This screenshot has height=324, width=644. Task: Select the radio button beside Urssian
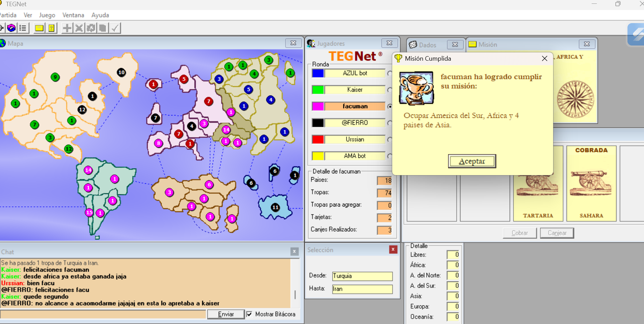click(x=389, y=140)
